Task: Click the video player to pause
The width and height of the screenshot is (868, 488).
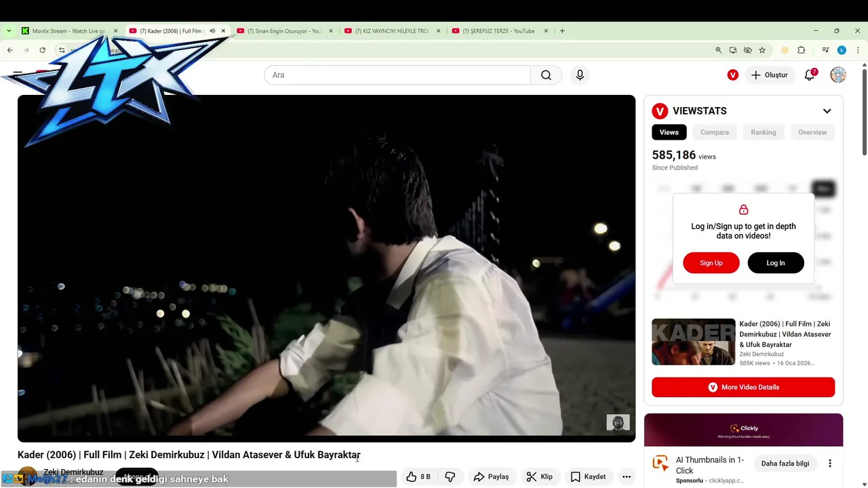Action: [x=326, y=268]
